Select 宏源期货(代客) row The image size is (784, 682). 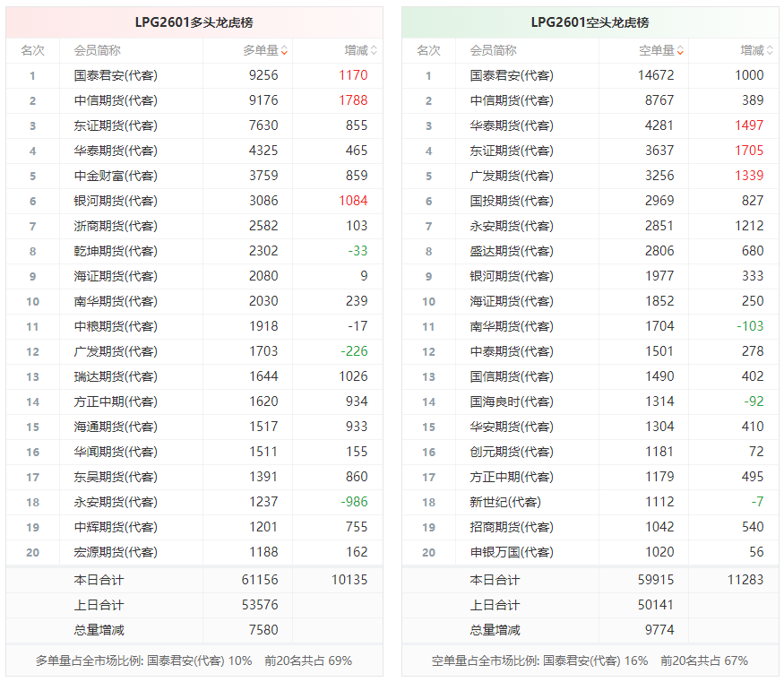[x=194, y=552]
